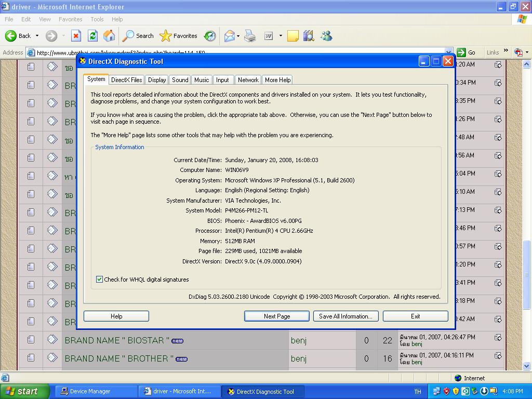
Task: Go to the Home page icon
Action: pyautogui.click(x=109, y=36)
